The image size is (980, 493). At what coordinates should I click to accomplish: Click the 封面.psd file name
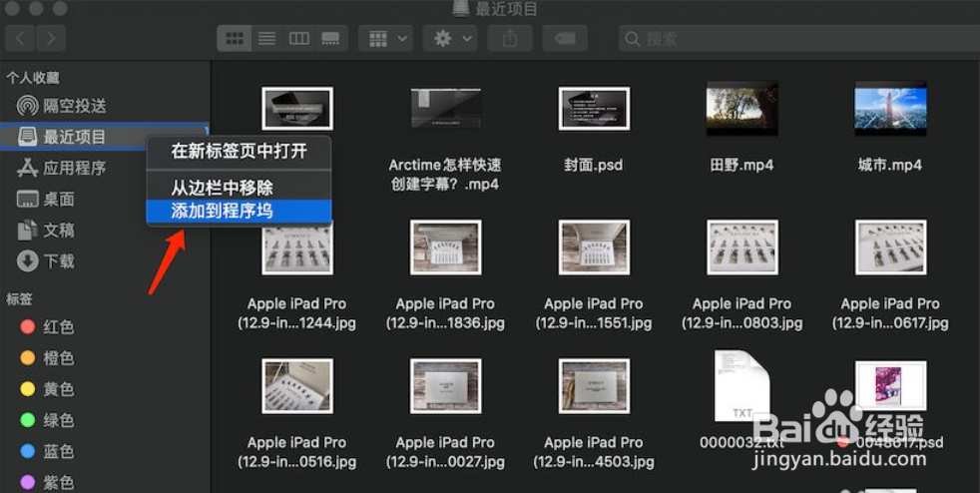(593, 165)
